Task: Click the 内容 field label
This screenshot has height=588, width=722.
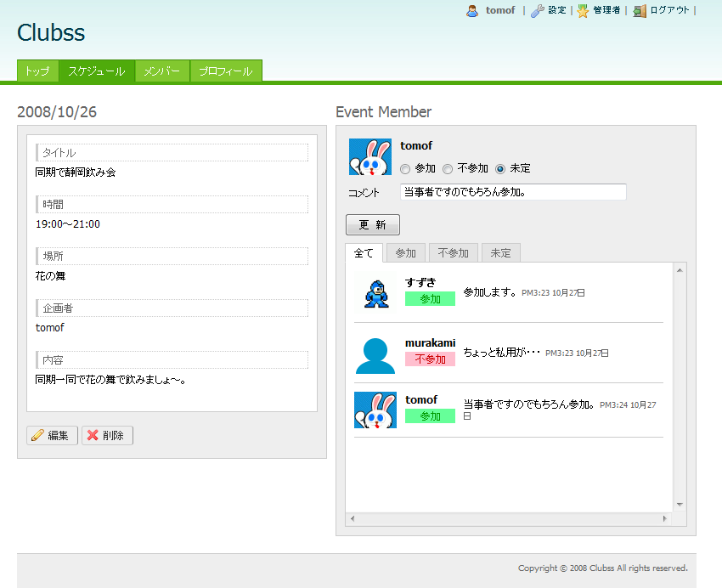Action: coord(53,360)
